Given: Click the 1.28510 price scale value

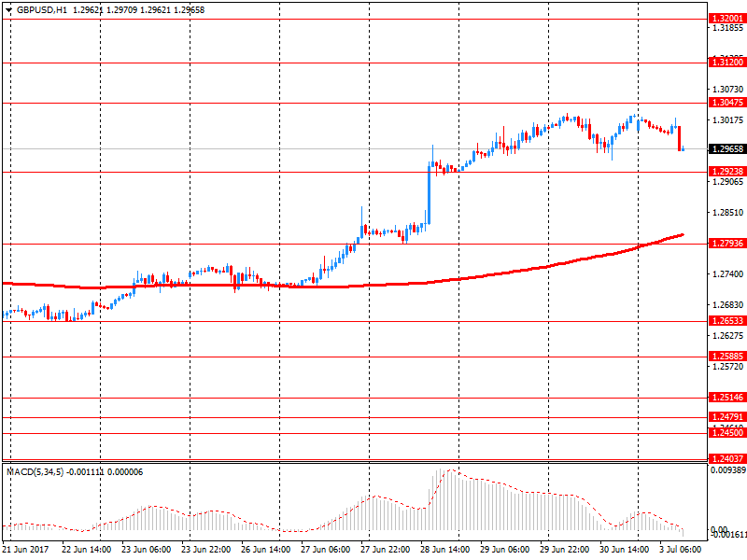Looking at the screenshot, I should 727,213.
